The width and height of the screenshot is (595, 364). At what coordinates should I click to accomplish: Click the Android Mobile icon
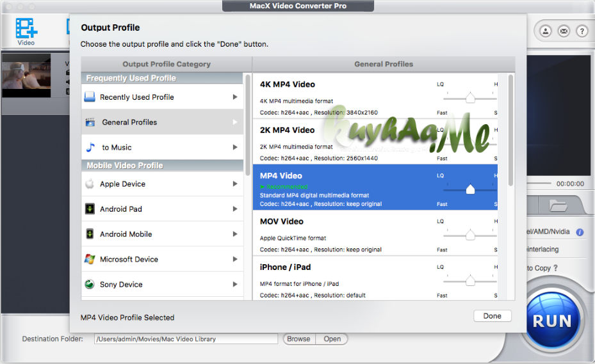click(90, 234)
